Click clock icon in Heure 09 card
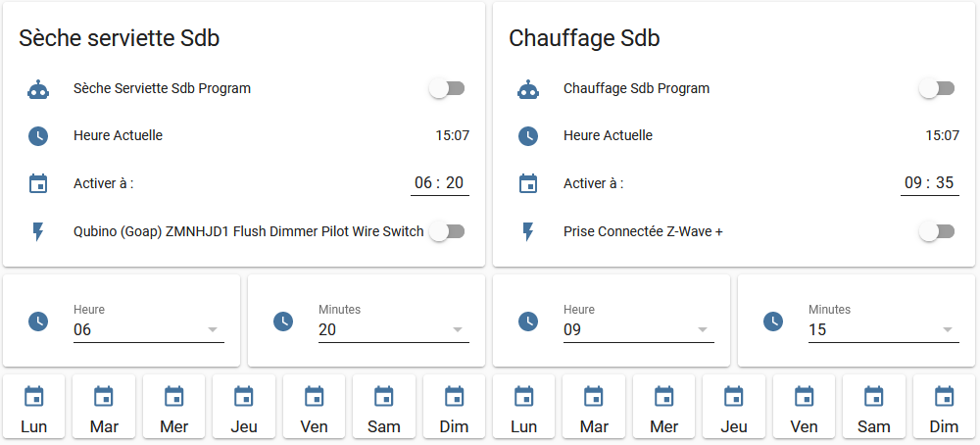 tap(528, 321)
